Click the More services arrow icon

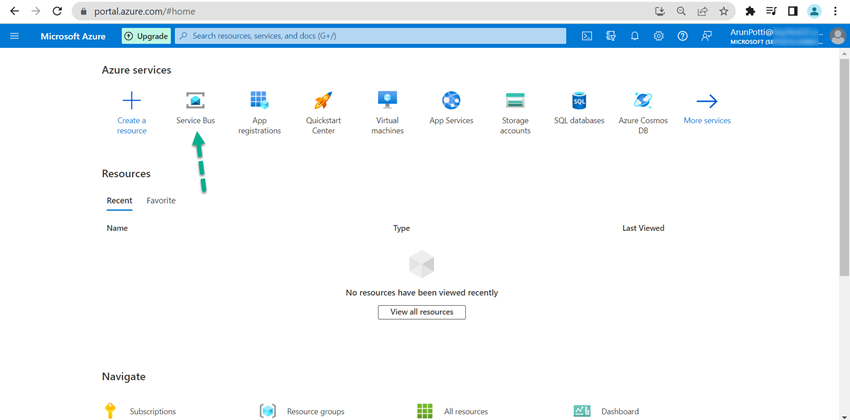point(707,101)
